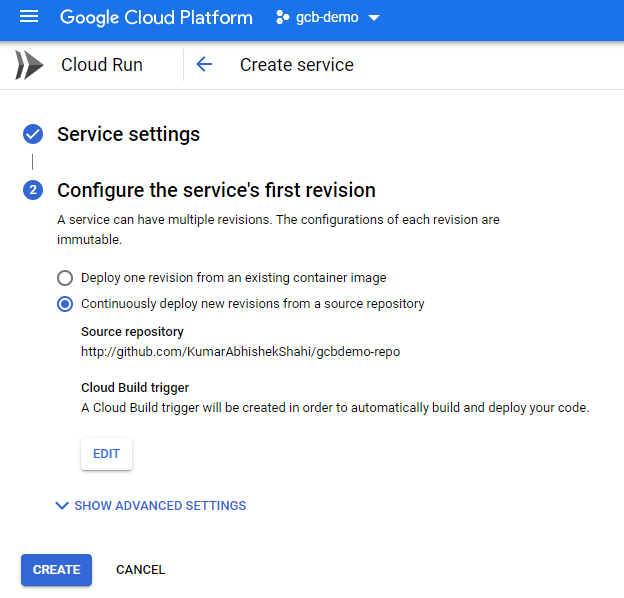This screenshot has height=598, width=624.
Task: Click the step 2 number badge
Action: [x=33, y=190]
